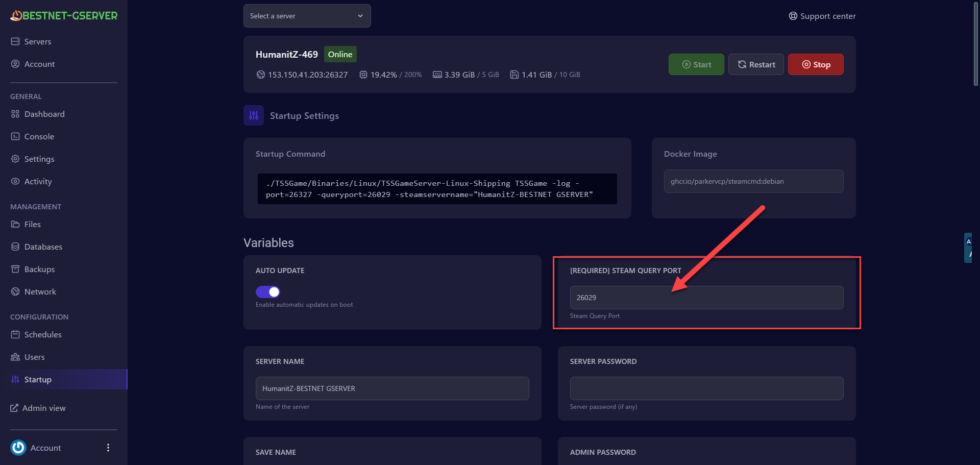This screenshot has height=465, width=980.
Task: Click the Server Name input field
Action: [392, 388]
